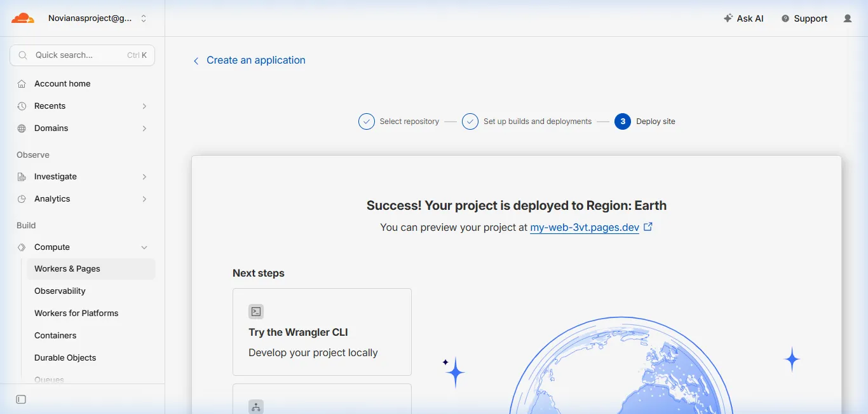
Task: Click the Select repository checkmark step
Action: [x=367, y=121]
